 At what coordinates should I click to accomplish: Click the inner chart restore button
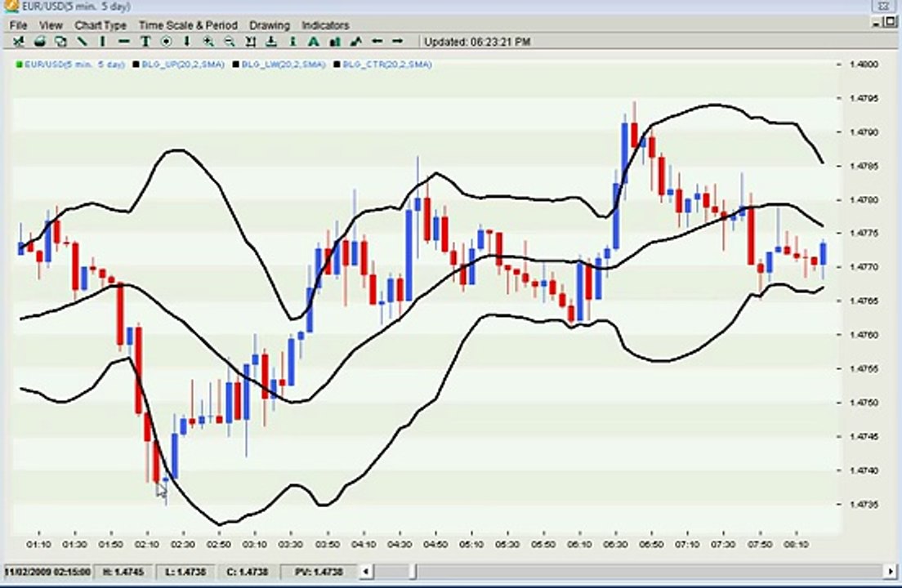click(891, 22)
